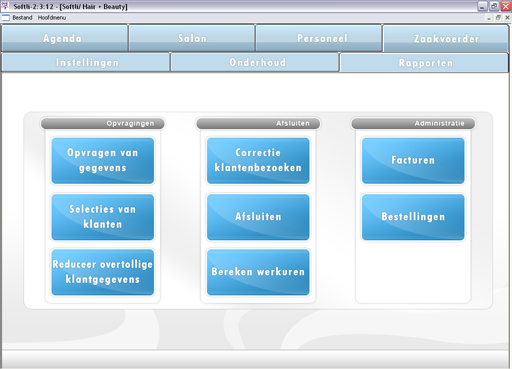Switch to the Salon tab
The width and height of the screenshot is (512, 369).
pos(192,38)
